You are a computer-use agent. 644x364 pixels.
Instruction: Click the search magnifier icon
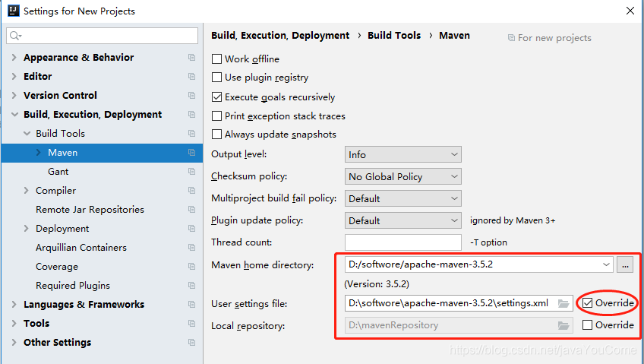[x=15, y=36]
